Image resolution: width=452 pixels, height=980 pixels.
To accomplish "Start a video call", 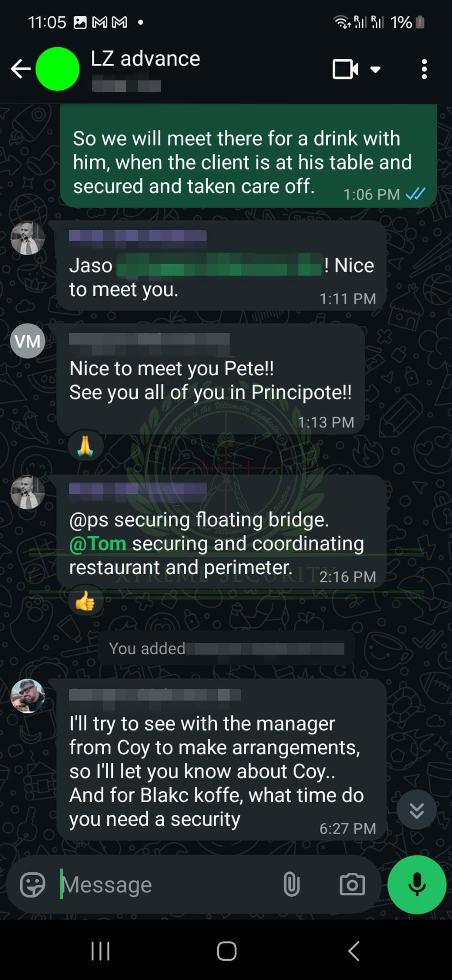I will (x=345, y=69).
